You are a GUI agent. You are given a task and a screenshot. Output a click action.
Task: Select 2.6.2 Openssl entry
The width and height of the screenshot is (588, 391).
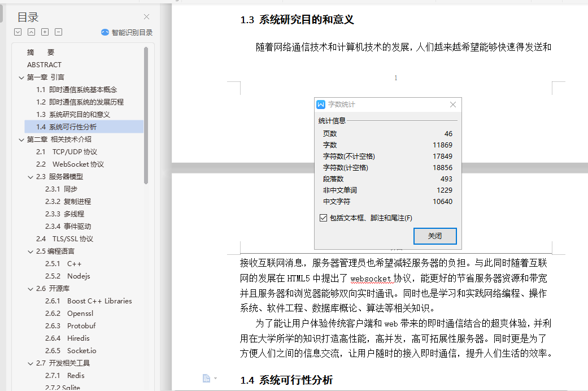pyautogui.click(x=69, y=314)
